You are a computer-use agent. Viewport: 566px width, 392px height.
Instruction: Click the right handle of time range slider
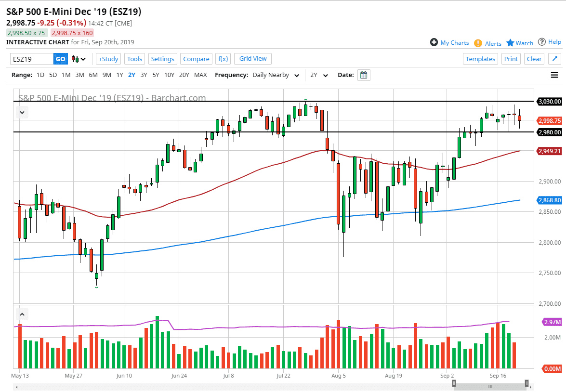527,384
